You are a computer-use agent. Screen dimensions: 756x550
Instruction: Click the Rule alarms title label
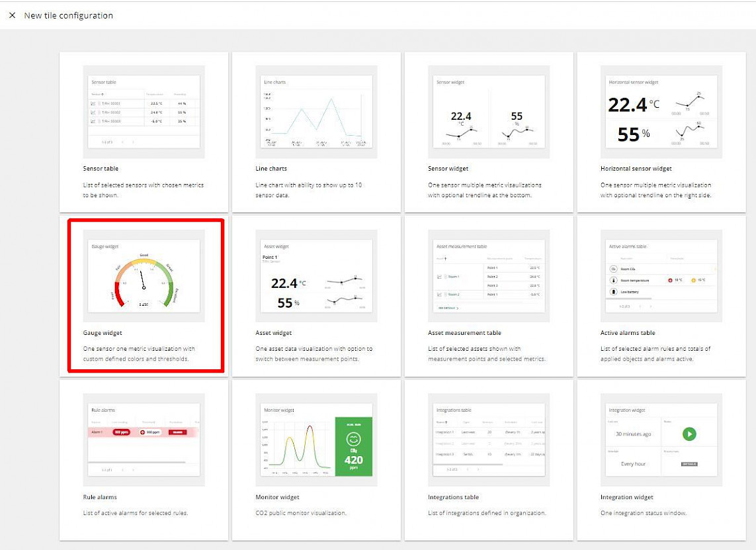tap(100, 497)
